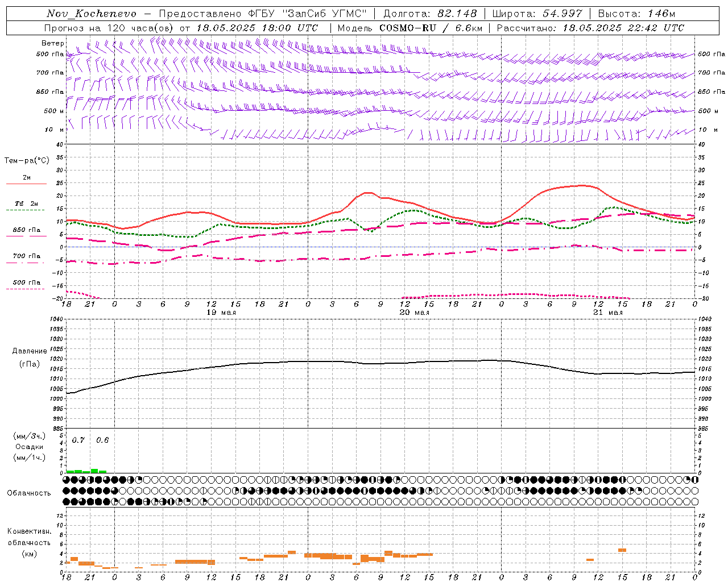Click the '(мм/1ч.)' precipitation unit label
This screenshot has height=582, width=728.
tap(29, 458)
